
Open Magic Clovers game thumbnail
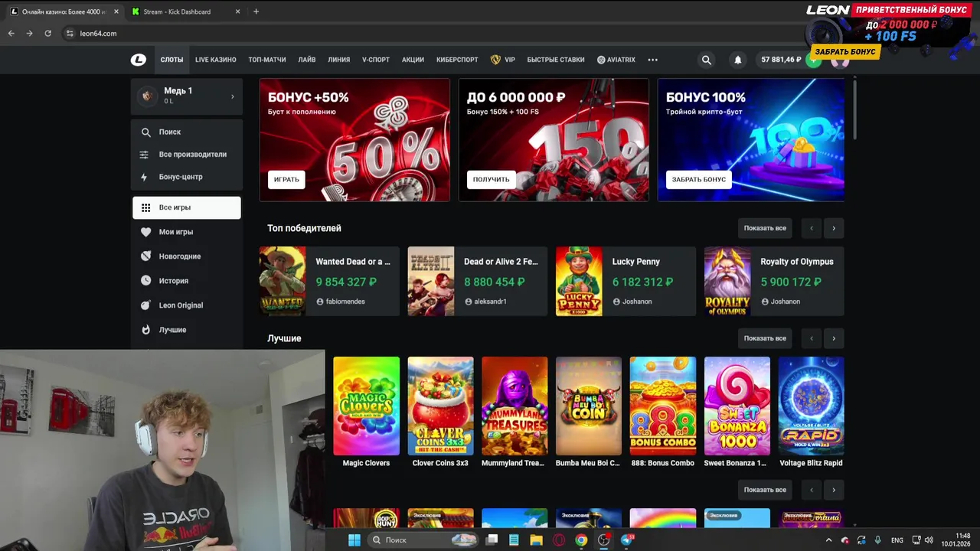tap(366, 406)
